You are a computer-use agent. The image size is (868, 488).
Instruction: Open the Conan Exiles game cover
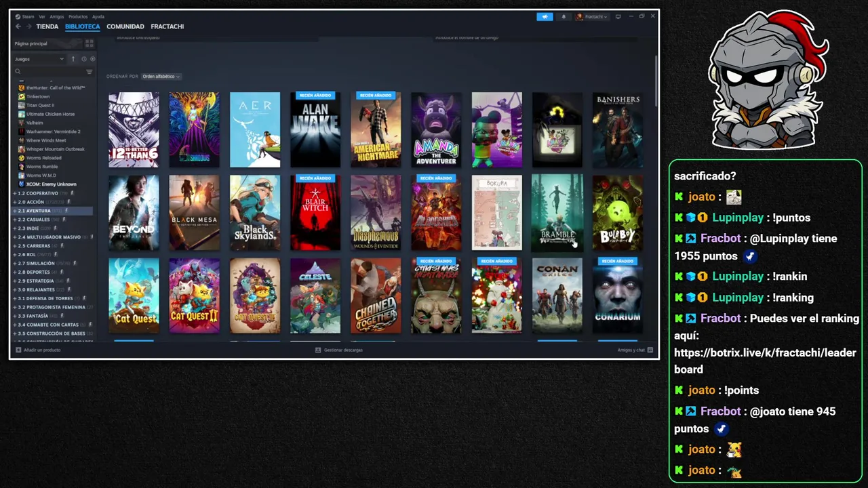pyautogui.click(x=557, y=296)
